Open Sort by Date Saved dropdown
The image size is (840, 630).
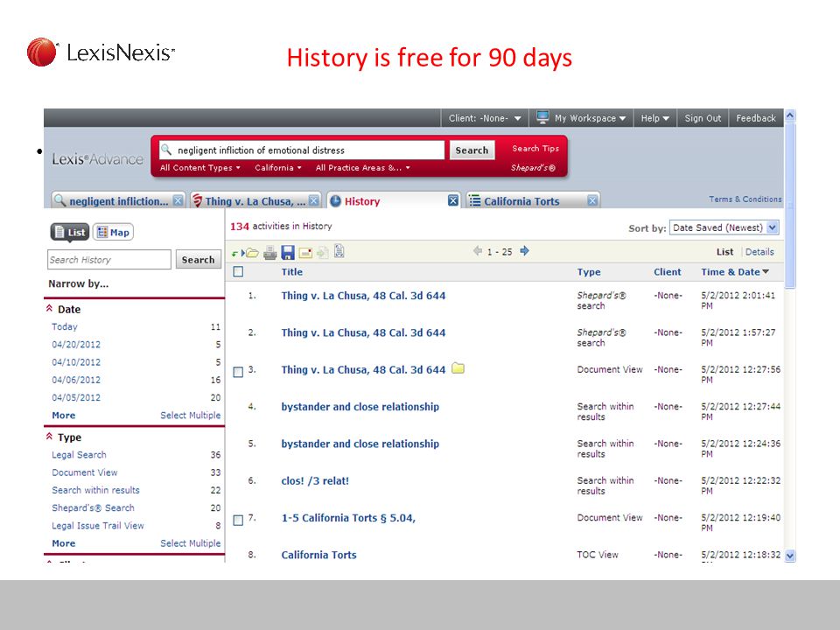(x=724, y=227)
